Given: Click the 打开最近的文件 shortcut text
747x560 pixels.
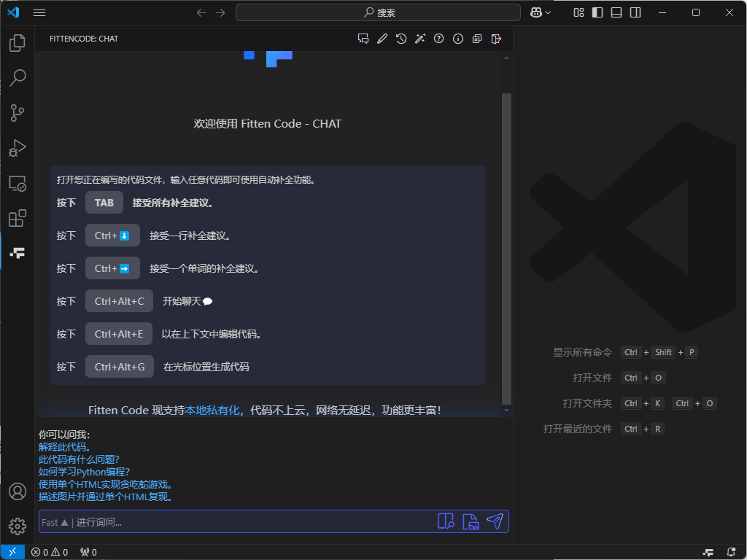Looking at the screenshot, I should [578, 429].
